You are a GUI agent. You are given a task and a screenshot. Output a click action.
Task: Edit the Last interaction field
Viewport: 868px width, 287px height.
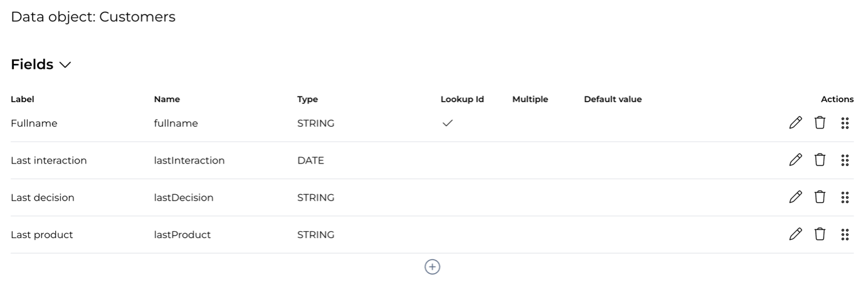(x=795, y=160)
